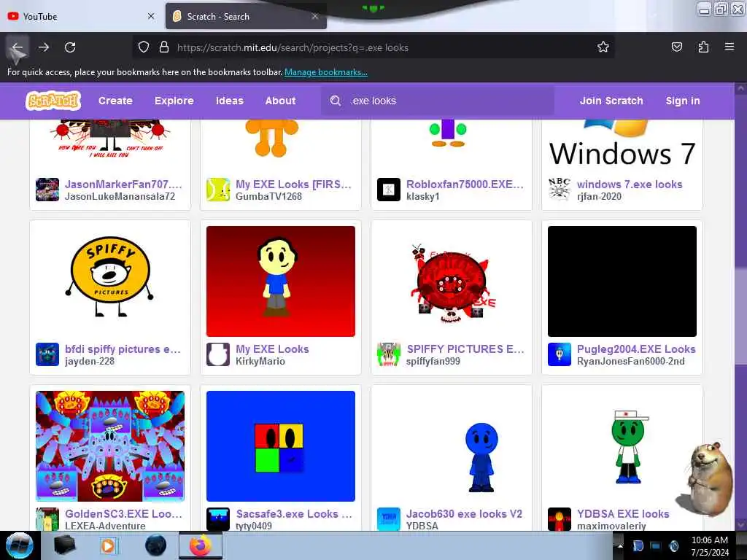Open RyanJonesFan6000-2nd's avatar
The image size is (747, 560).
(560, 354)
